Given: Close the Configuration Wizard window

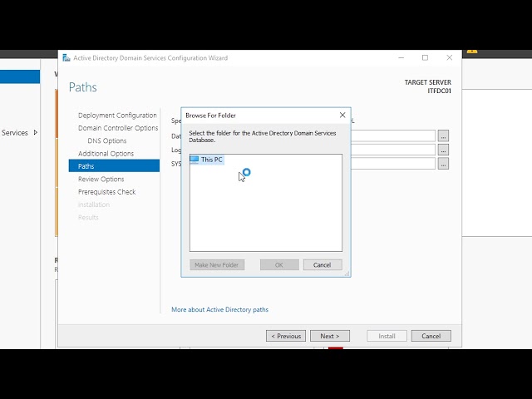Looking at the screenshot, I should coord(449,58).
